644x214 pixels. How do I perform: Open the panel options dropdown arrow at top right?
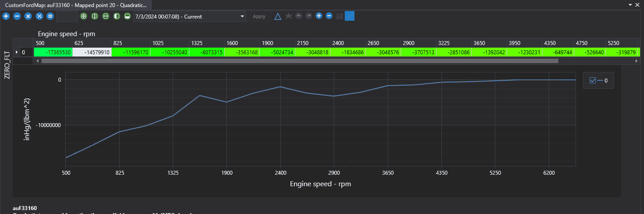pos(630,4)
